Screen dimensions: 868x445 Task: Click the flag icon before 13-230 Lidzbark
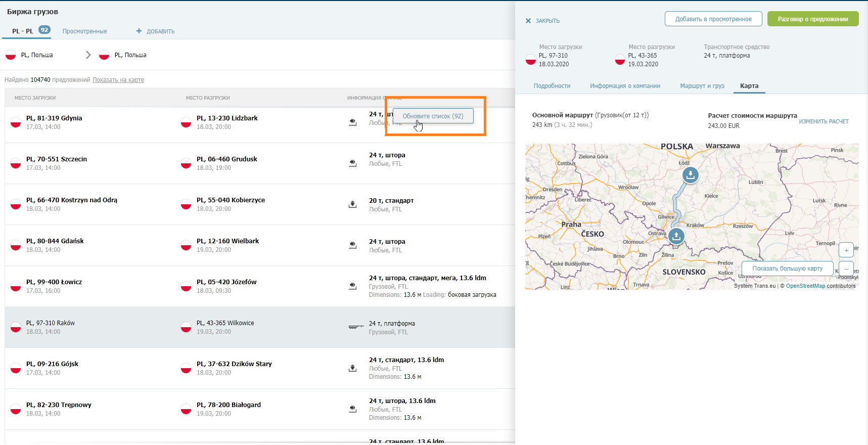coord(186,122)
